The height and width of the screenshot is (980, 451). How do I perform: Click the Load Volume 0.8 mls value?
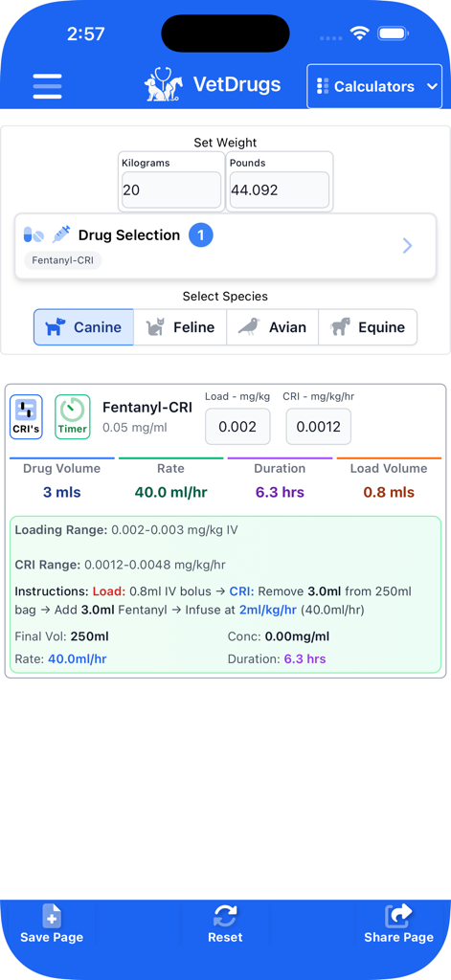click(389, 493)
